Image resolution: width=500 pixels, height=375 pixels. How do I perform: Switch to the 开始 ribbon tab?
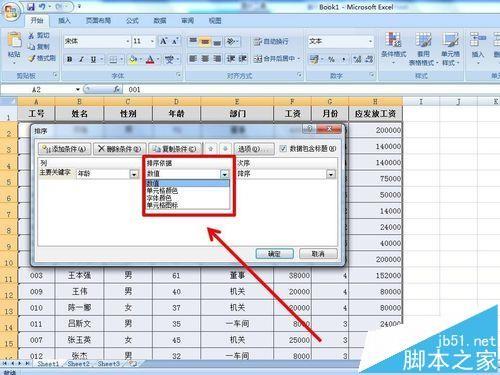click(x=37, y=21)
